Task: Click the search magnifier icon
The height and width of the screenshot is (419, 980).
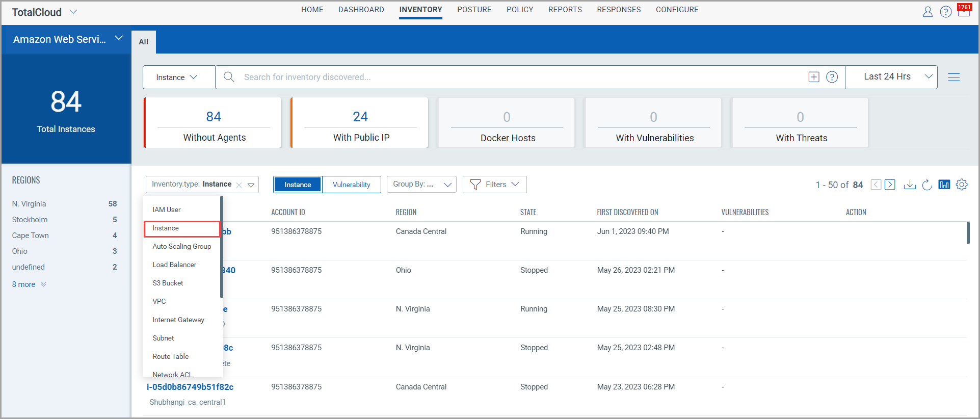Action: click(229, 77)
